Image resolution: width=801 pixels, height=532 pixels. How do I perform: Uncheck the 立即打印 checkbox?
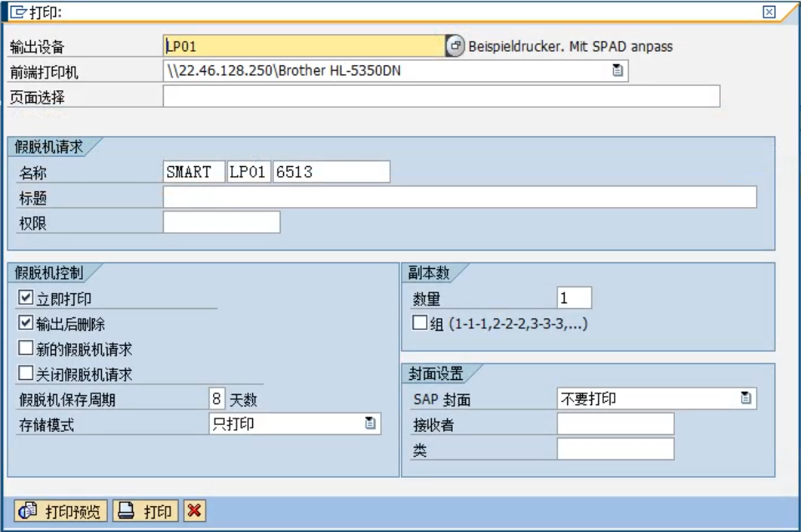click(x=26, y=298)
